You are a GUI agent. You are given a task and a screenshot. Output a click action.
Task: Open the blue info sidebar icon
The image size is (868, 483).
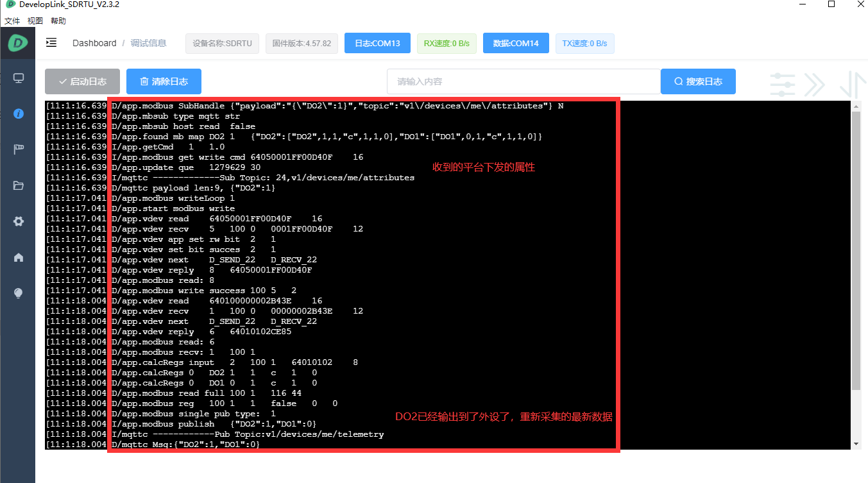click(19, 114)
